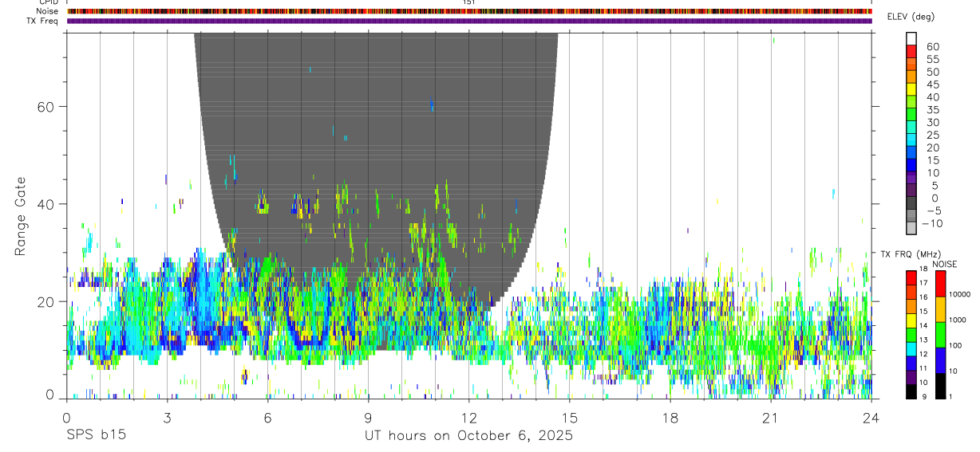
Task: Pick the dark gray ELEV swatch between -5 and 0
Action: tap(911, 204)
